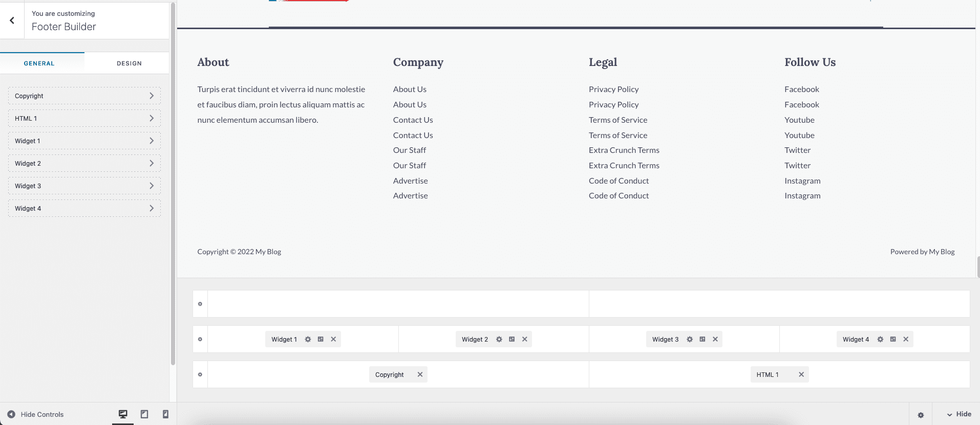Open top footer row settings gear
The width and height of the screenshot is (980, 425).
(200, 304)
